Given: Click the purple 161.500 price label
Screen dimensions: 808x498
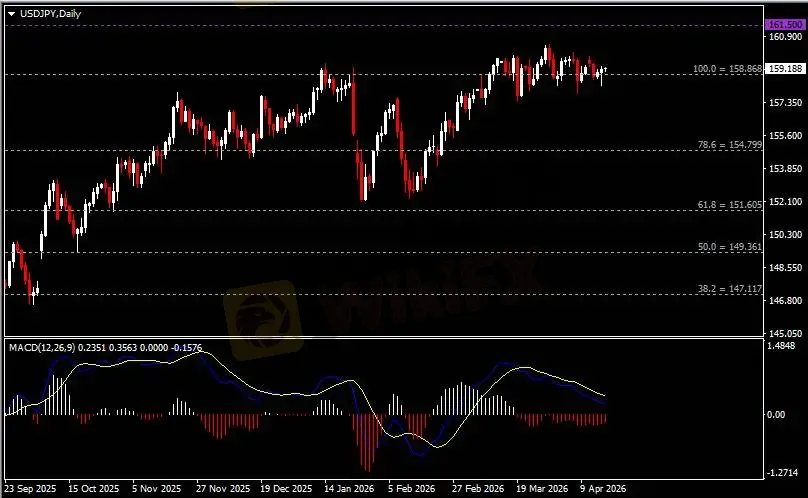Looking at the screenshot, I should click(x=781, y=24).
